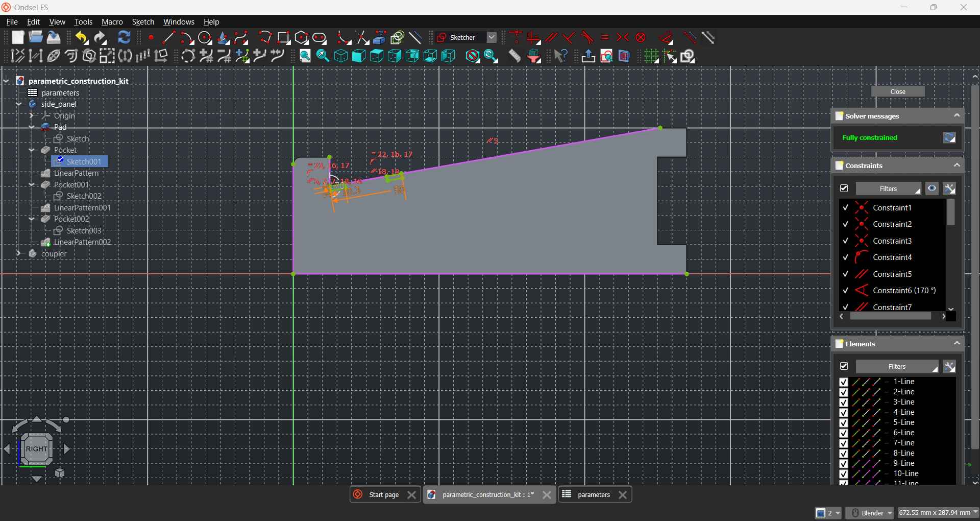
Task: Open the constraints Filters button
Action: click(x=888, y=189)
